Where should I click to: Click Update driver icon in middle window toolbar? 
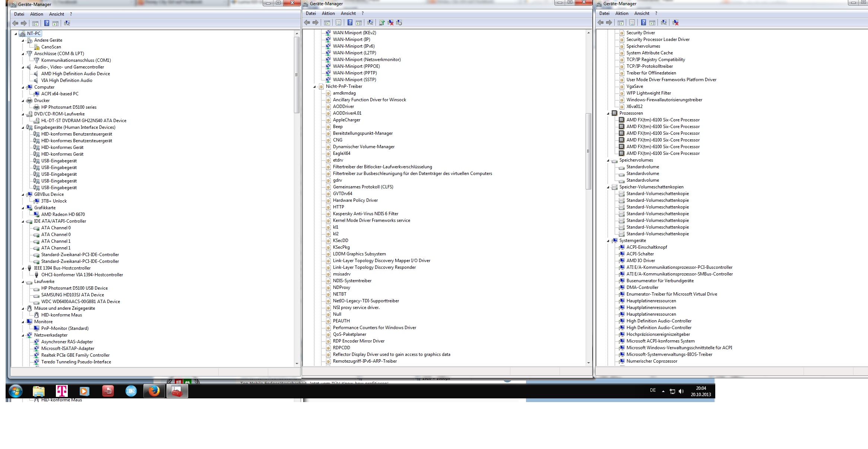[x=381, y=22]
